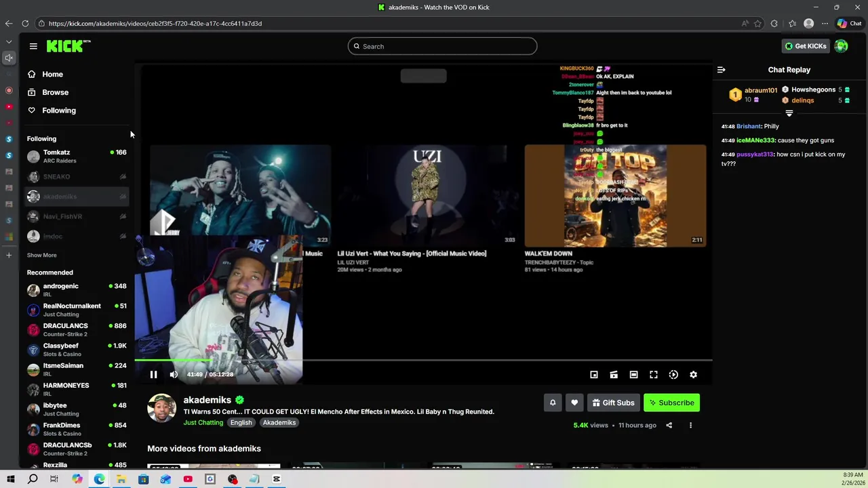The image size is (868, 488).
Task: Focus the Kick search field
Action: point(442,46)
